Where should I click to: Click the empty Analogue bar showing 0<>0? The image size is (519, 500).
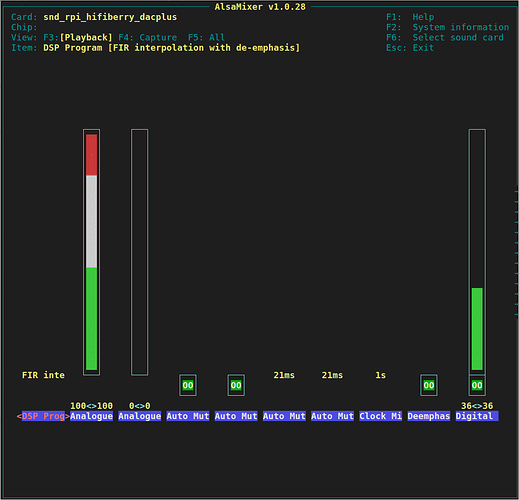139,252
